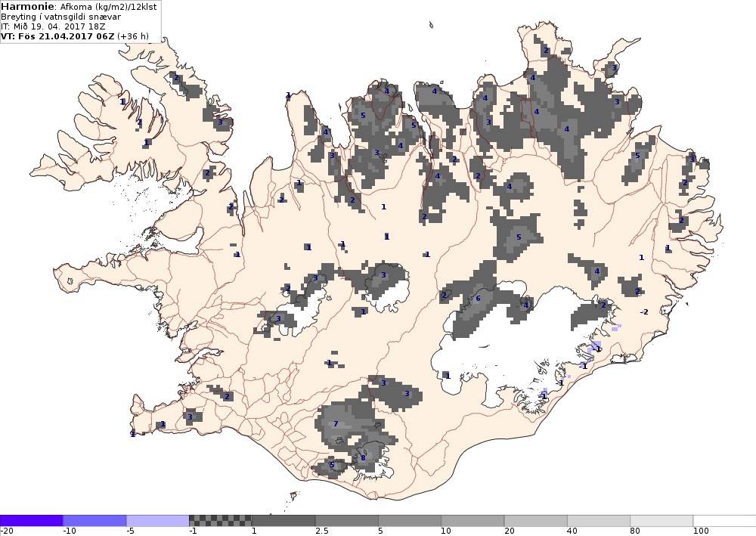Click the '7' value on the map
This screenshot has height=536, width=756.
pyautogui.click(x=336, y=423)
